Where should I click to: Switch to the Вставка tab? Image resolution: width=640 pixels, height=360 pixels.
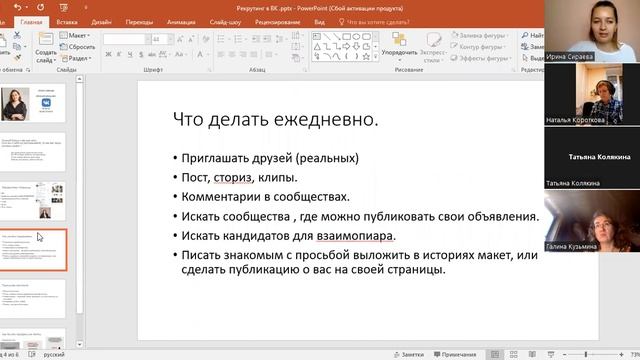(x=67, y=22)
